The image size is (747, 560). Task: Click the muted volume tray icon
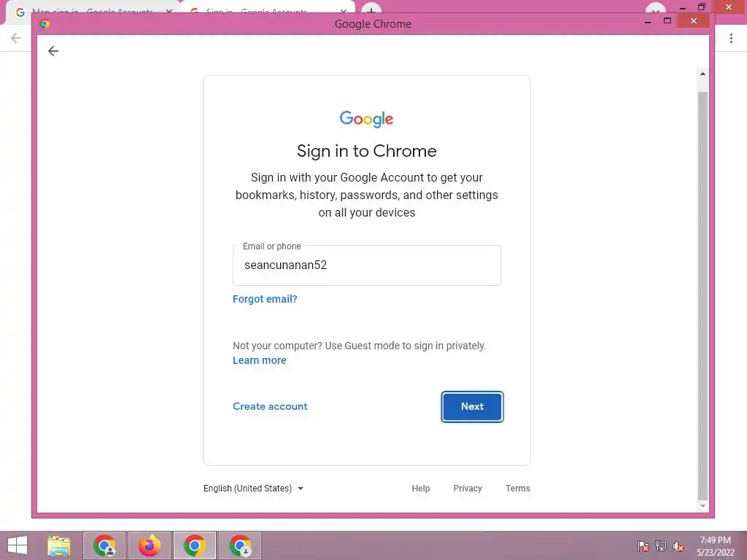click(x=678, y=546)
